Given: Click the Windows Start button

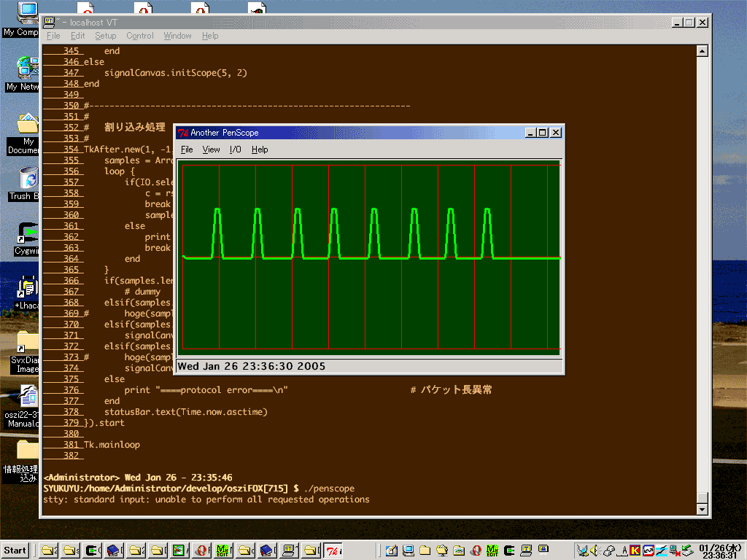Looking at the screenshot, I should (15, 551).
